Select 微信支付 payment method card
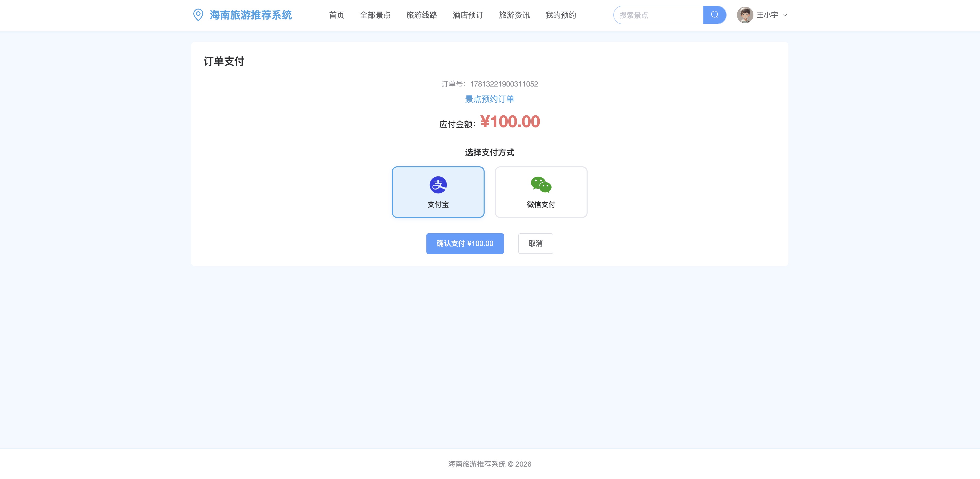This screenshot has width=980, height=479. pos(541,192)
